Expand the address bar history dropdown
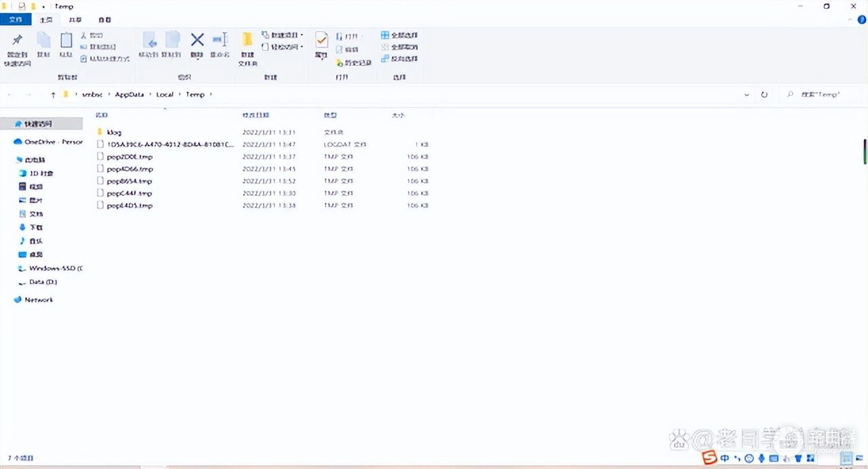The width and height of the screenshot is (868, 469). tap(747, 95)
